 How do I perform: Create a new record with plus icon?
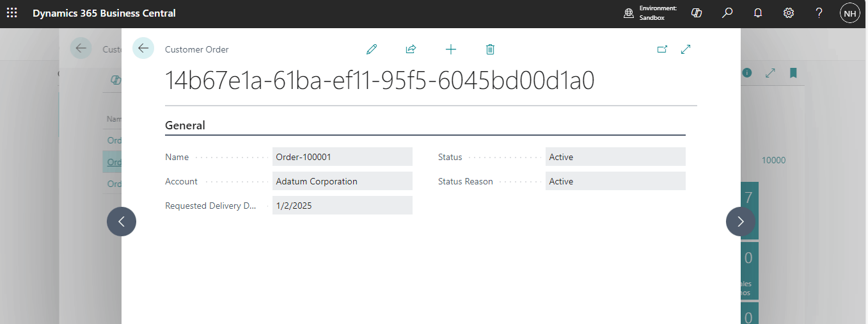pos(451,49)
